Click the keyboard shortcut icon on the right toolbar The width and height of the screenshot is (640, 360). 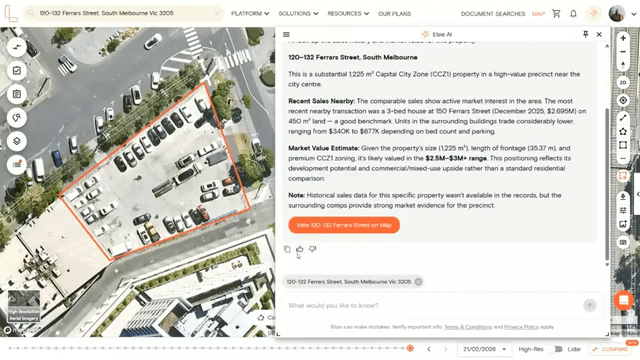point(623,242)
